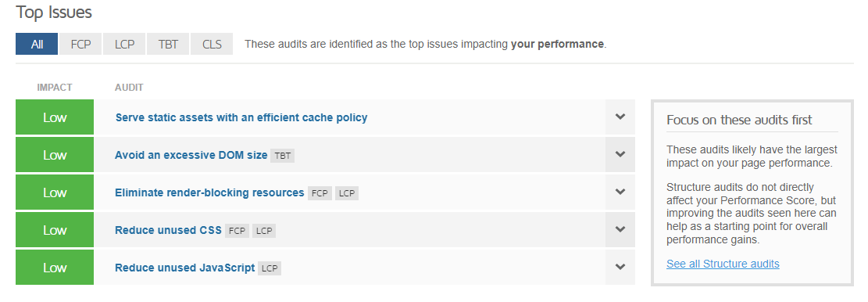The image size is (868, 302).
Task: Expand the cache policy audit chevron
Action: point(620,117)
